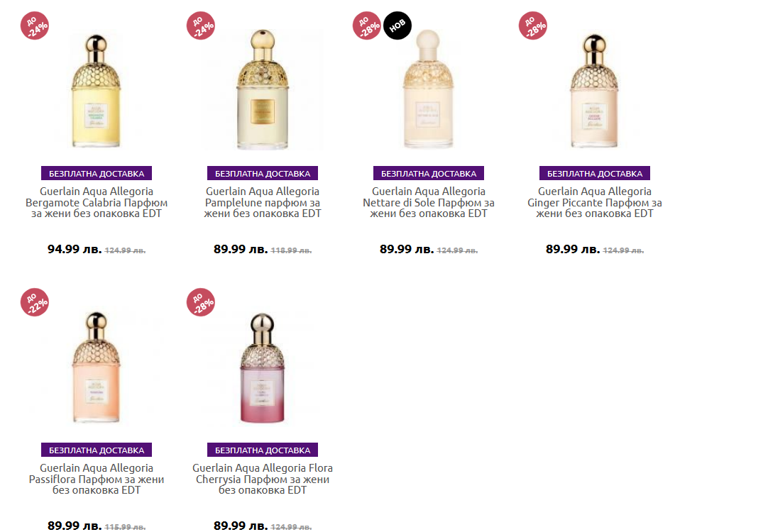
Task: Open Bergamote Calabria bottle image
Action: point(96,91)
